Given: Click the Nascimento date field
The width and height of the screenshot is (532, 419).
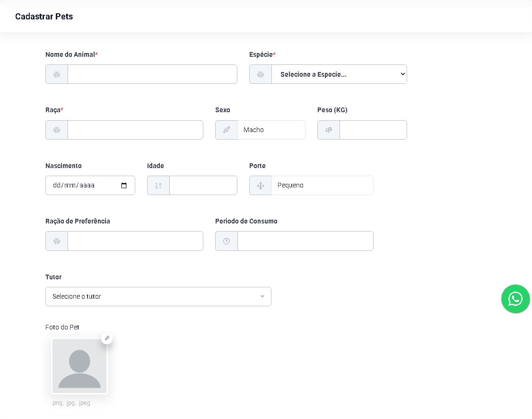Looking at the screenshot, I should [x=90, y=186].
